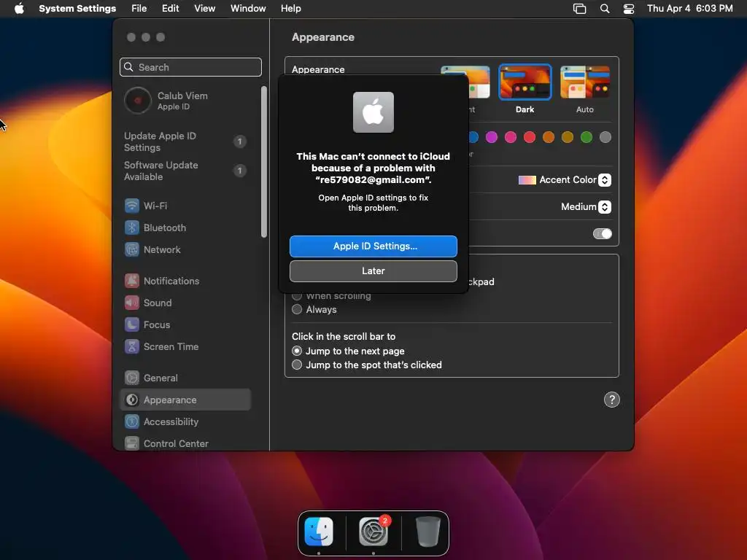Choose the red accent color
This screenshot has width=747, height=560.
click(530, 137)
